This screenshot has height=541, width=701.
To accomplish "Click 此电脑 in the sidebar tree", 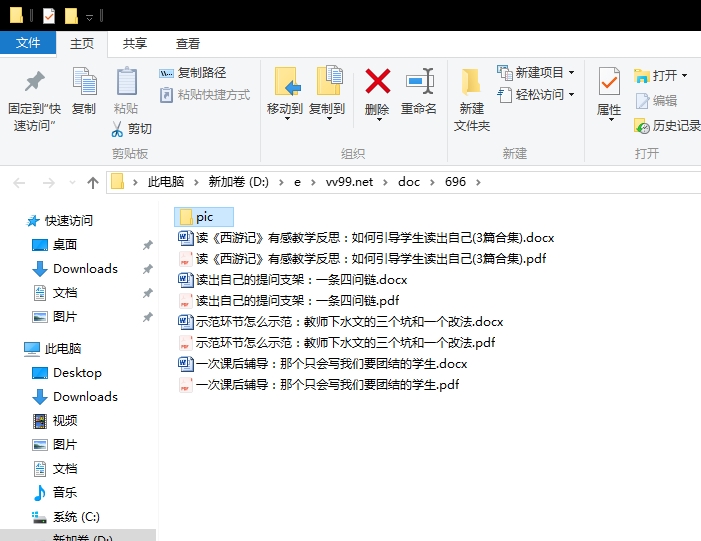I will point(53,348).
